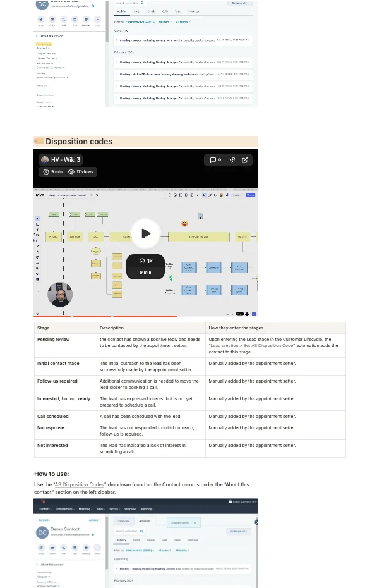This screenshot has width=377, height=588.
Task: Click Task icon in screenshot above Disposition codes
Action: 75,19
